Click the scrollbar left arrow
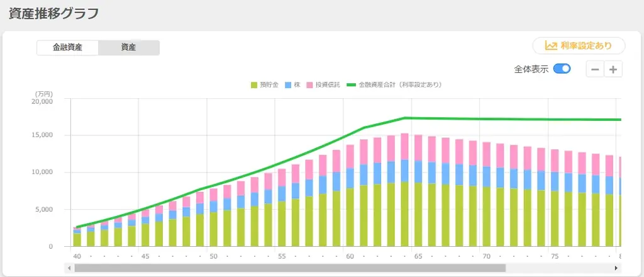The image size is (644, 277). click(69, 268)
